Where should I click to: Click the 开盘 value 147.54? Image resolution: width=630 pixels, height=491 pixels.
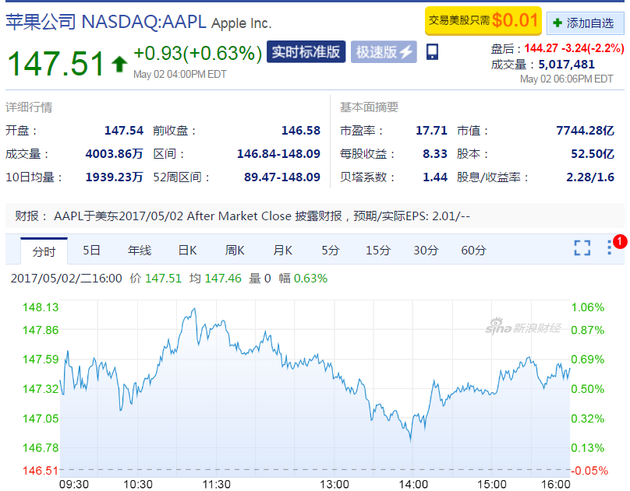coord(124,131)
